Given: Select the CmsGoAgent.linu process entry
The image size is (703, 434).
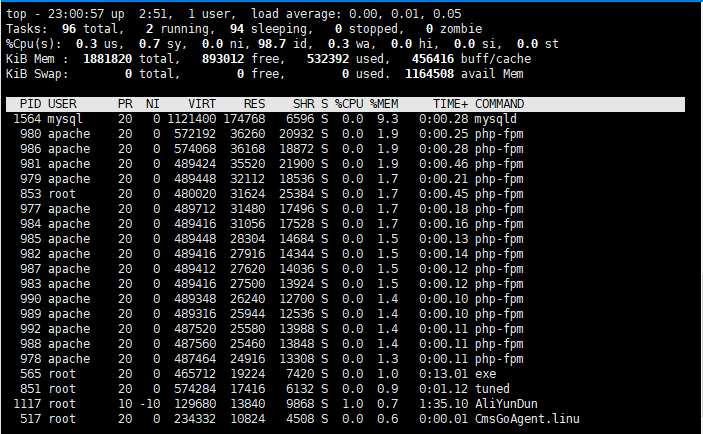Looking at the screenshot, I should [527, 418].
